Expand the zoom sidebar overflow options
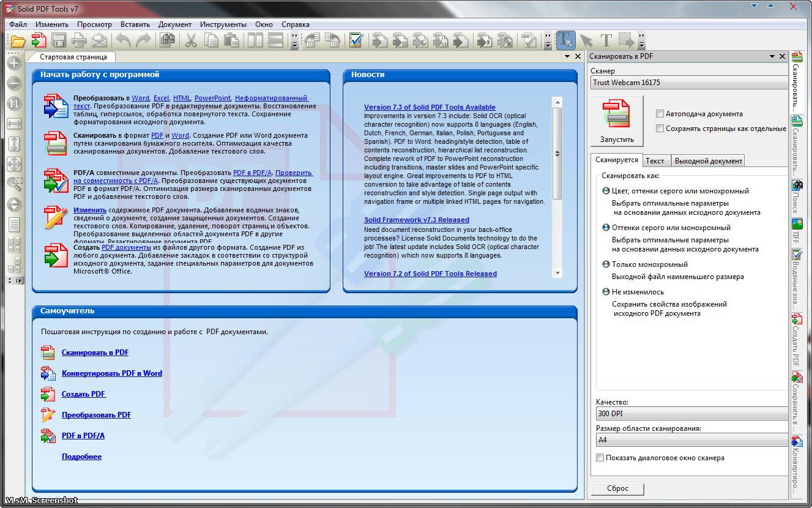Image resolution: width=812 pixels, height=508 pixels. point(14,281)
